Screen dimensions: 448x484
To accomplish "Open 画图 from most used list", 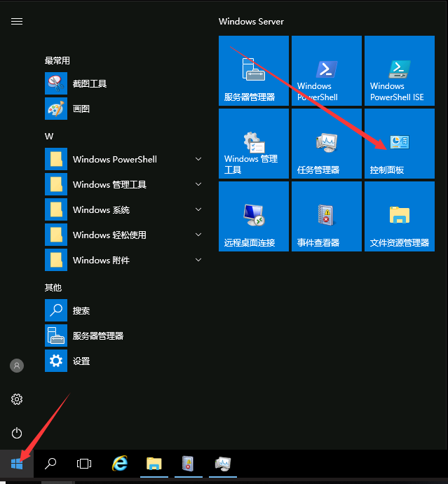I will tap(123, 109).
